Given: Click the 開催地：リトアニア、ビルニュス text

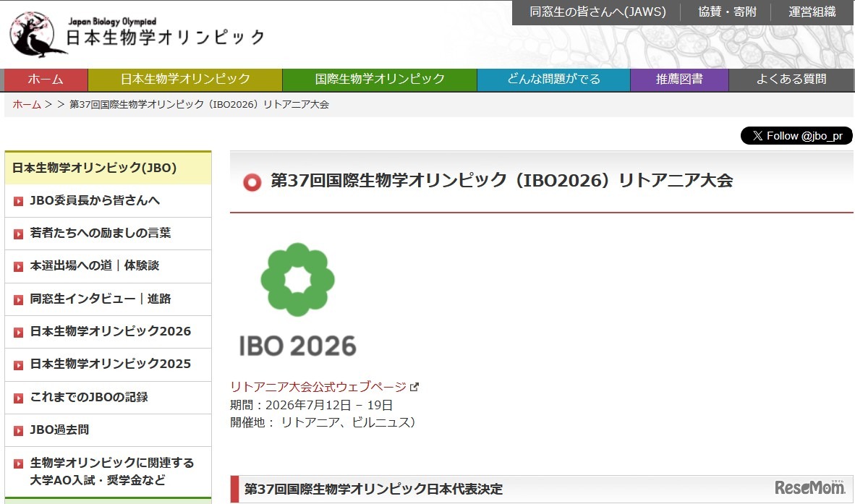Looking at the screenshot, I should click(x=323, y=422).
